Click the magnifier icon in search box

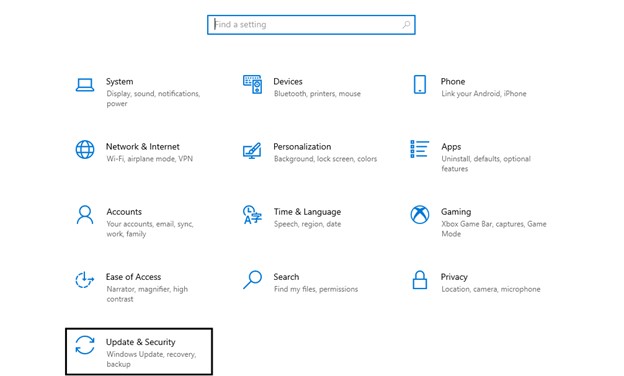click(406, 25)
